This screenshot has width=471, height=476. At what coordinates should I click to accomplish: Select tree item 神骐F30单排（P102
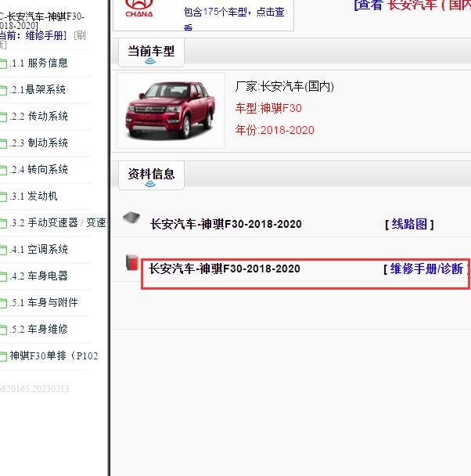(54, 355)
